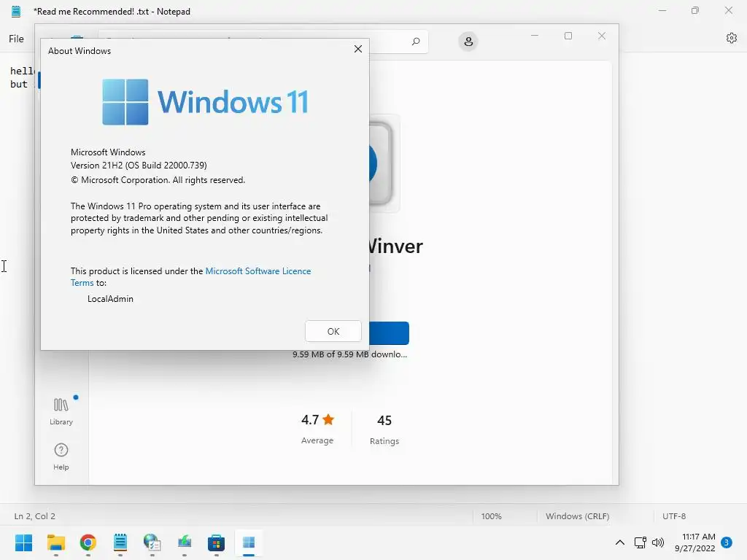The width and height of the screenshot is (747, 560).
Task: Click the blue download button in Store
Action: [x=389, y=332]
